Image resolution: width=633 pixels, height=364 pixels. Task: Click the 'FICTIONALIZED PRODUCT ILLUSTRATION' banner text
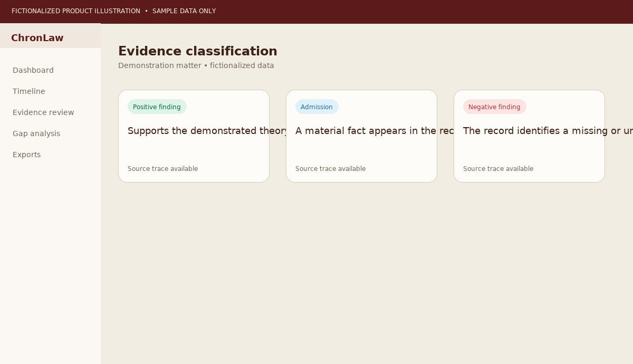(x=76, y=11)
